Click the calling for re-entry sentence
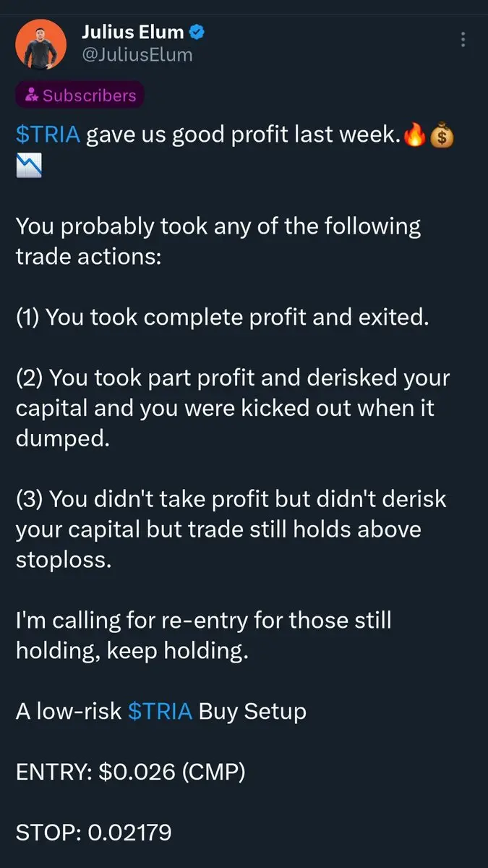Image resolution: width=488 pixels, height=868 pixels. [x=204, y=636]
